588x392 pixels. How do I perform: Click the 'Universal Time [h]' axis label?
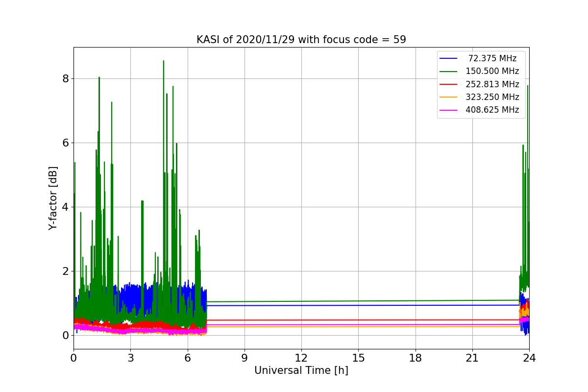[301, 371]
